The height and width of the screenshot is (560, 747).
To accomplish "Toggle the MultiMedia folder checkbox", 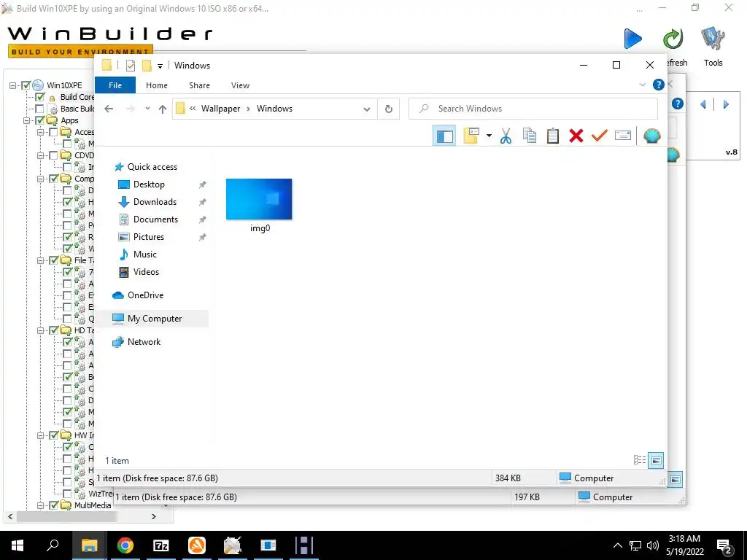I will pyautogui.click(x=53, y=505).
